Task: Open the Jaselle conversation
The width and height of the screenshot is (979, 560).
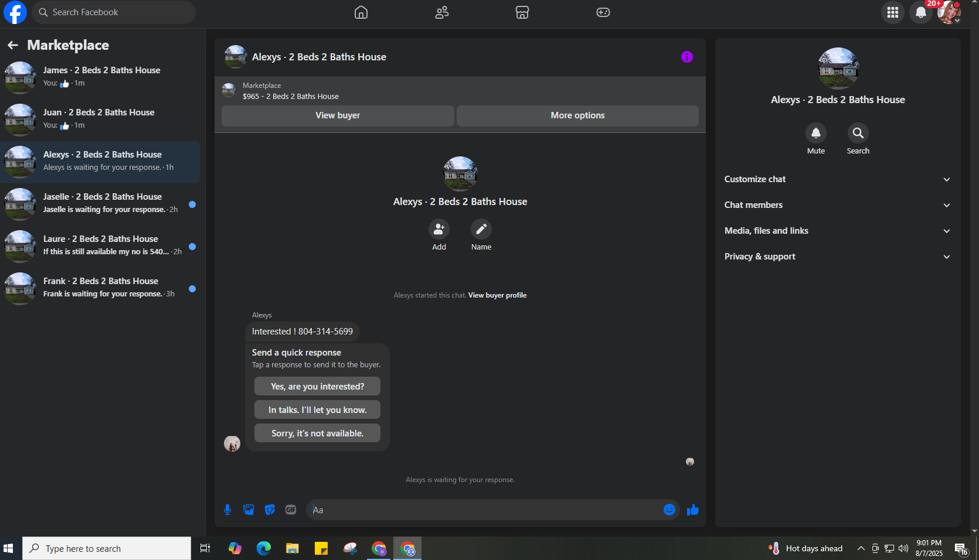Action: (x=100, y=204)
